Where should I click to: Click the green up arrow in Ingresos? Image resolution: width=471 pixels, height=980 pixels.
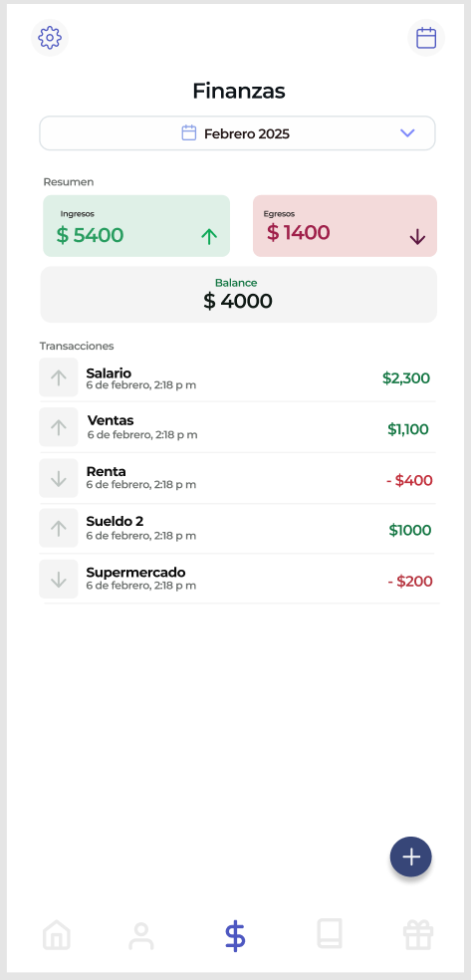[209, 236]
